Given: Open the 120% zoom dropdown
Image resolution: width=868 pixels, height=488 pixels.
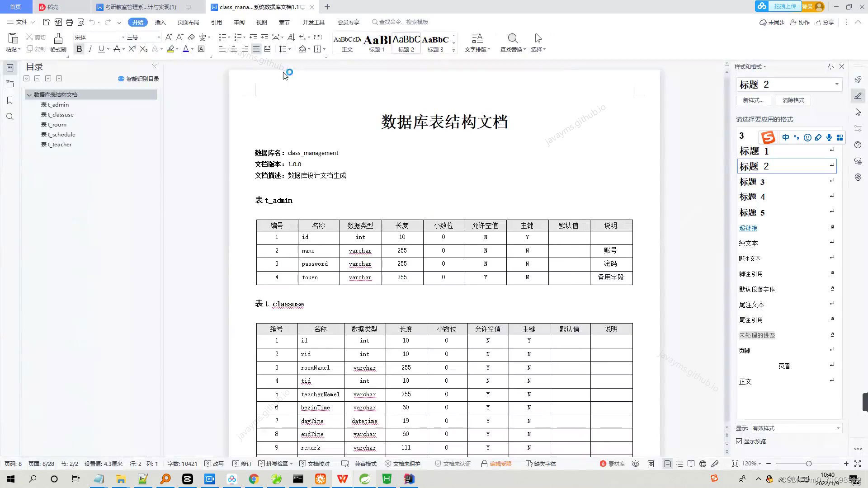Looking at the screenshot, I should [x=751, y=464].
